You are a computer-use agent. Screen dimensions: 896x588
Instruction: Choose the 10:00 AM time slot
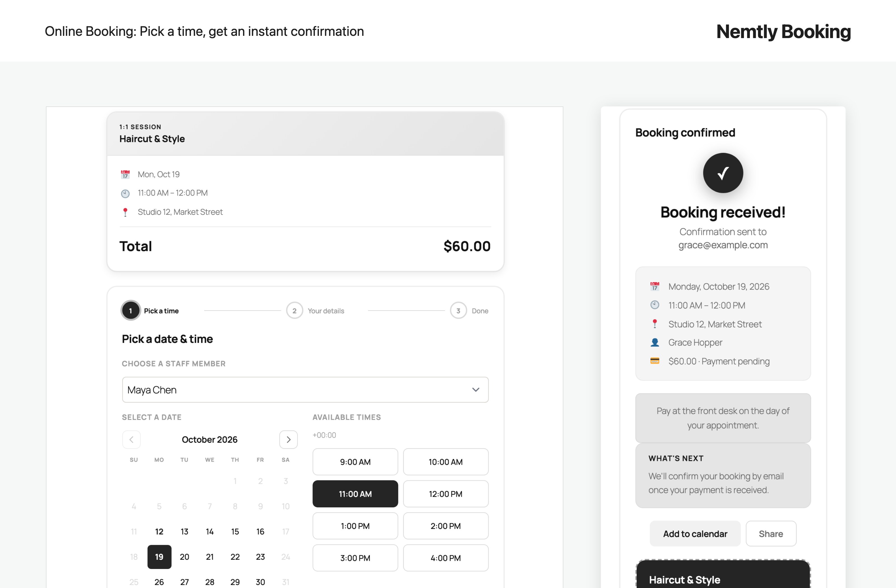tap(446, 462)
